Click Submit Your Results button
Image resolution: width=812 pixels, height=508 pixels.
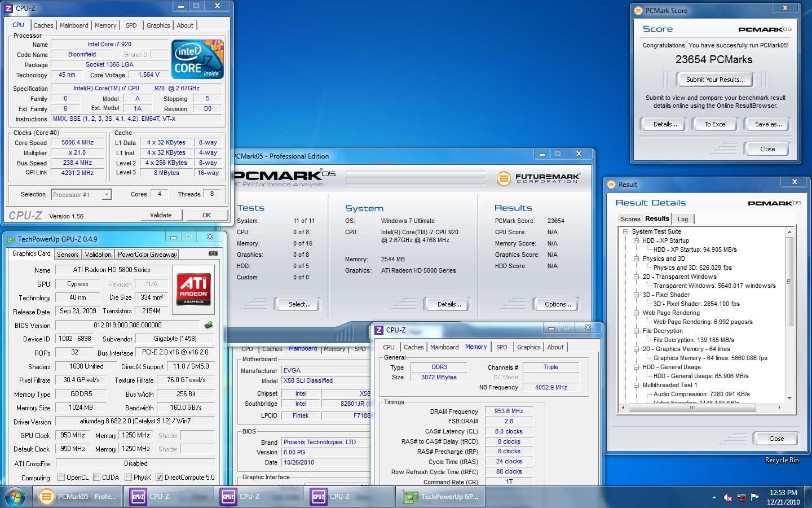click(715, 80)
